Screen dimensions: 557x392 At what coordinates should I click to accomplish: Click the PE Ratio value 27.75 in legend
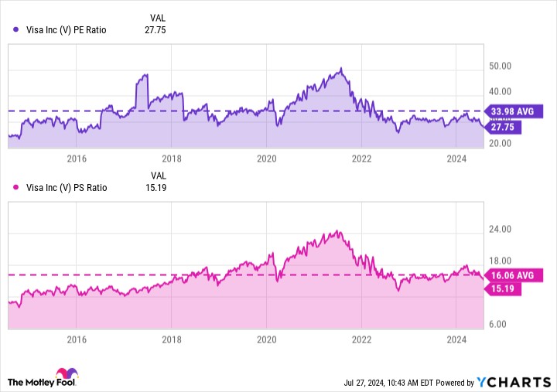coord(155,29)
